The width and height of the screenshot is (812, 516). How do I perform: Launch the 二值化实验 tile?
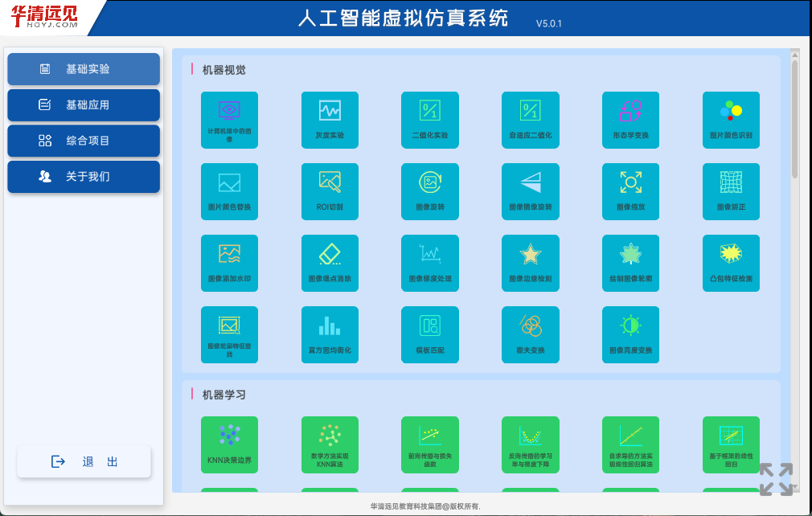point(430,120)
